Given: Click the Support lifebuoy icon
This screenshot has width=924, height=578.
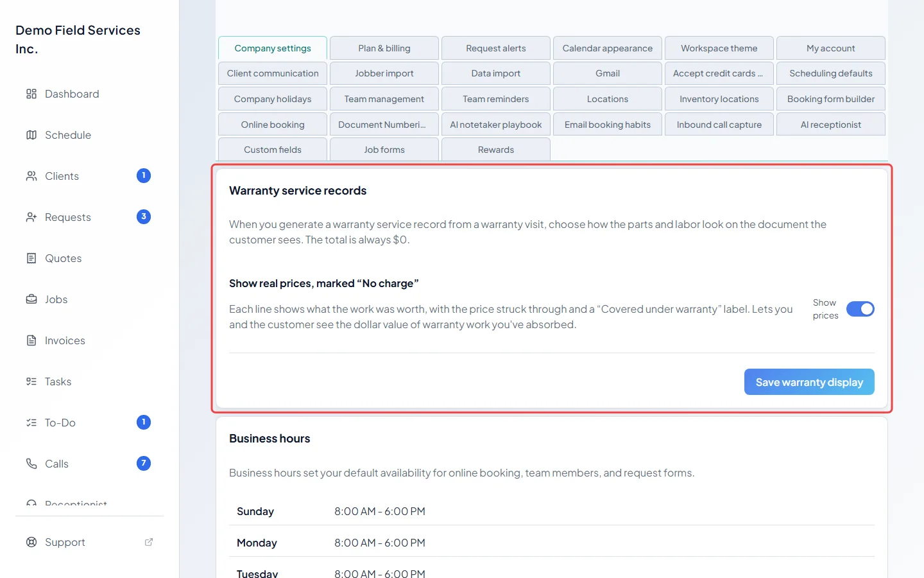Looking at the screenshot, I should (31, 542).
